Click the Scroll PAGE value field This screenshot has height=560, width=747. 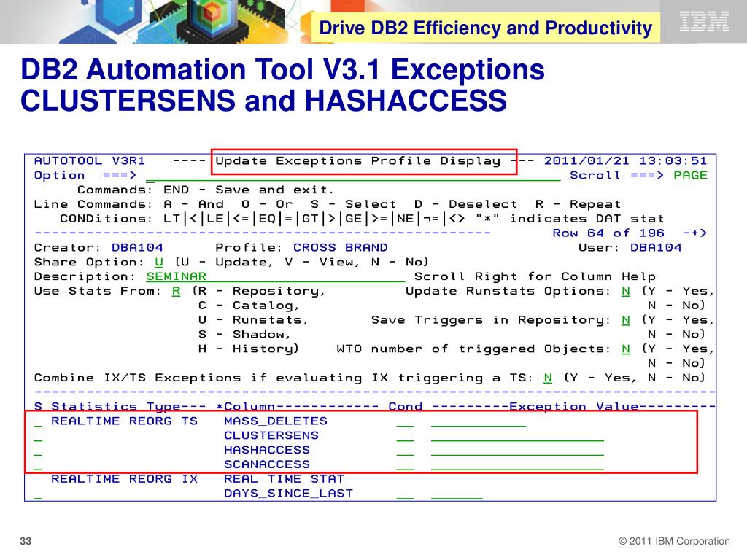(x=690, y=175)
